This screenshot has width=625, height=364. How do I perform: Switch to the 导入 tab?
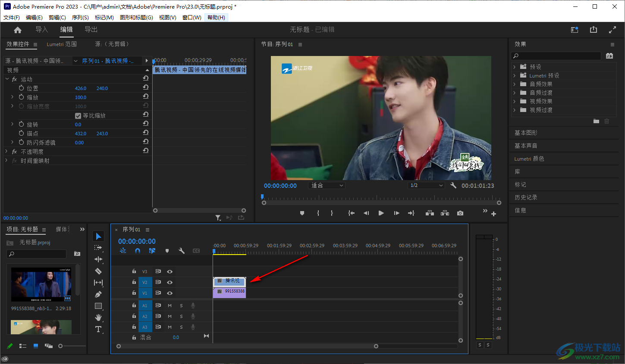(41, 29)
